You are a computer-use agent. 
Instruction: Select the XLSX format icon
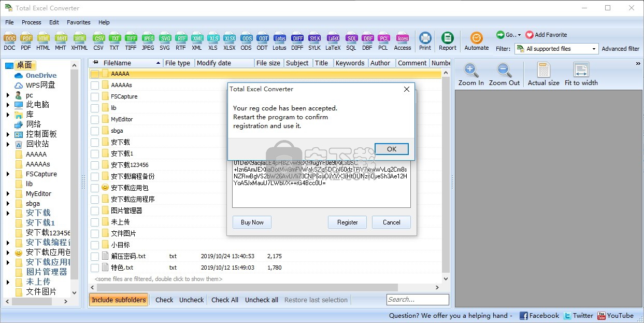pos(230,41)
